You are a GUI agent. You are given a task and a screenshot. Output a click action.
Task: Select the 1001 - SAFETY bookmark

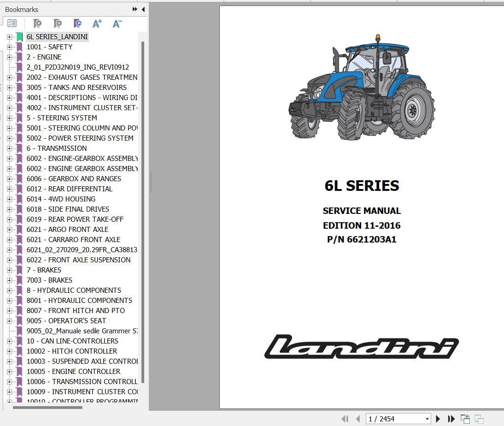pos(49,47)
